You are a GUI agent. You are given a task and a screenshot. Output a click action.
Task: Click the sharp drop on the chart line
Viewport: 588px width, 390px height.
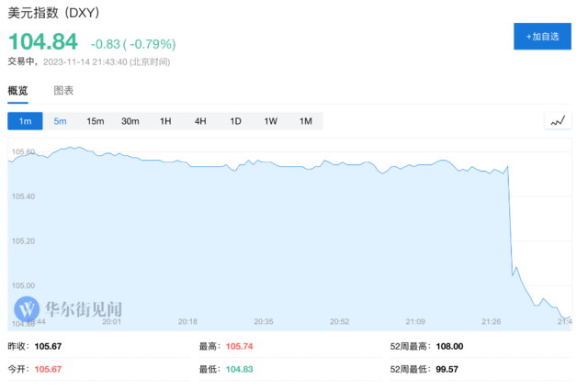point(509,220)
